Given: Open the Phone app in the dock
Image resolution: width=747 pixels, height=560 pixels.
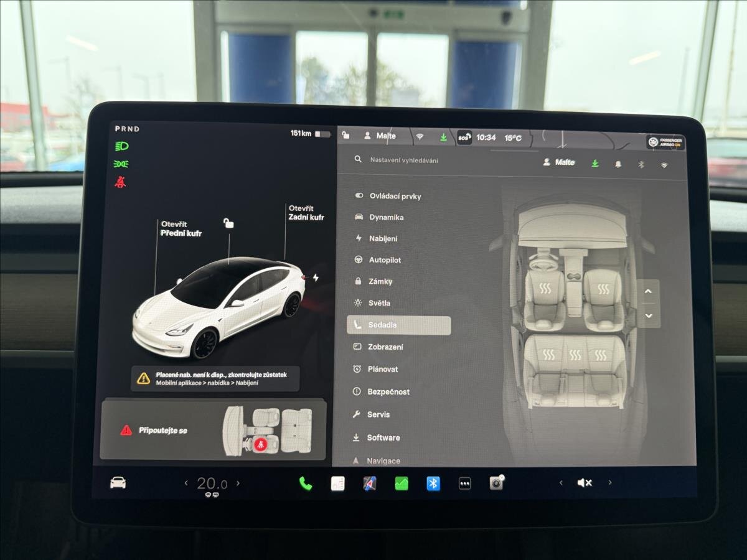Looking at the screenshot, I should click(305, 482).
